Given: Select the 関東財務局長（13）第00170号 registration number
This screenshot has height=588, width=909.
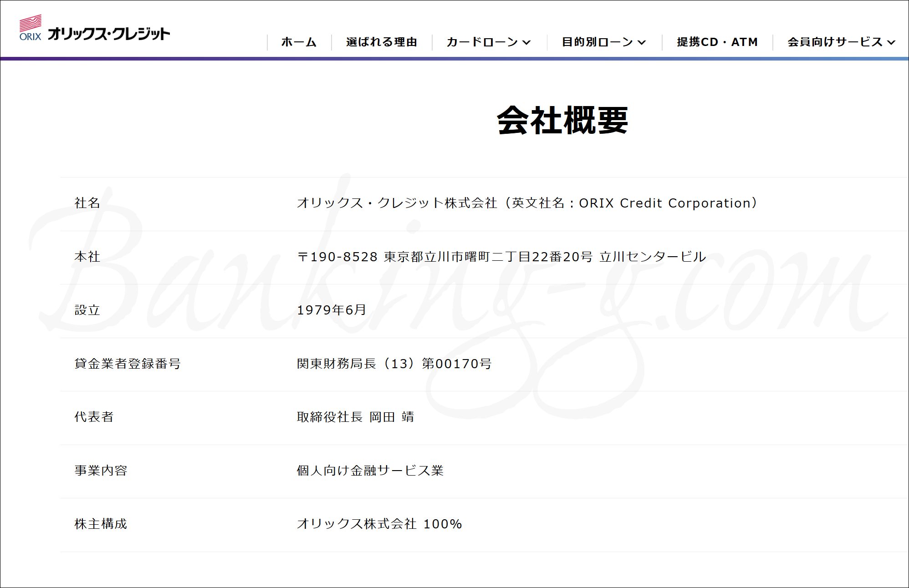Looking at the screenshot, I should (394, 364).
